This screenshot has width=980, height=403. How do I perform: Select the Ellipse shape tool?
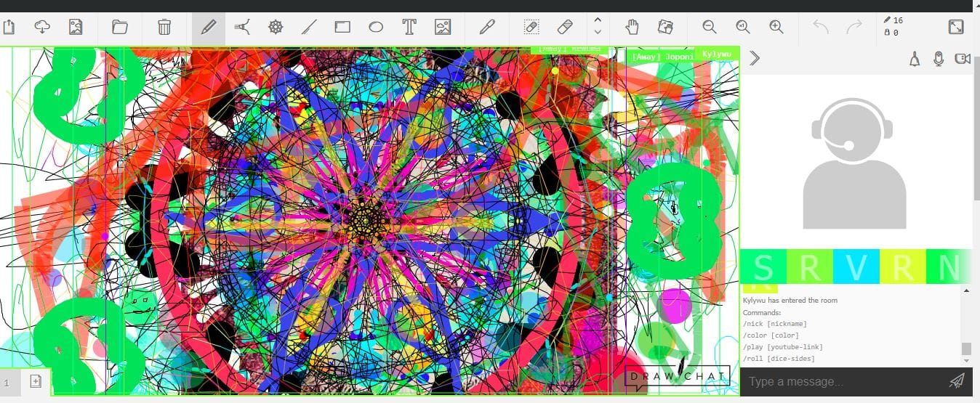coord(376,28)
